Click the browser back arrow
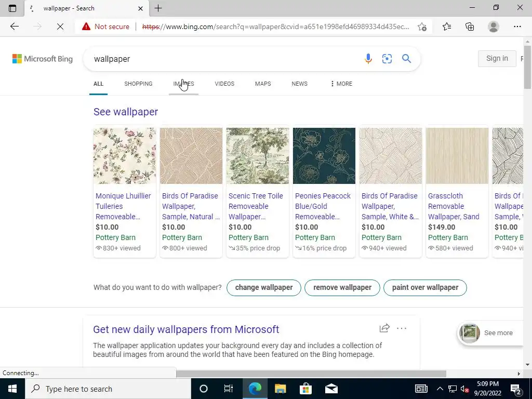Image resolution: width=532 pixels, height=399 pixels. coord(14,26)
